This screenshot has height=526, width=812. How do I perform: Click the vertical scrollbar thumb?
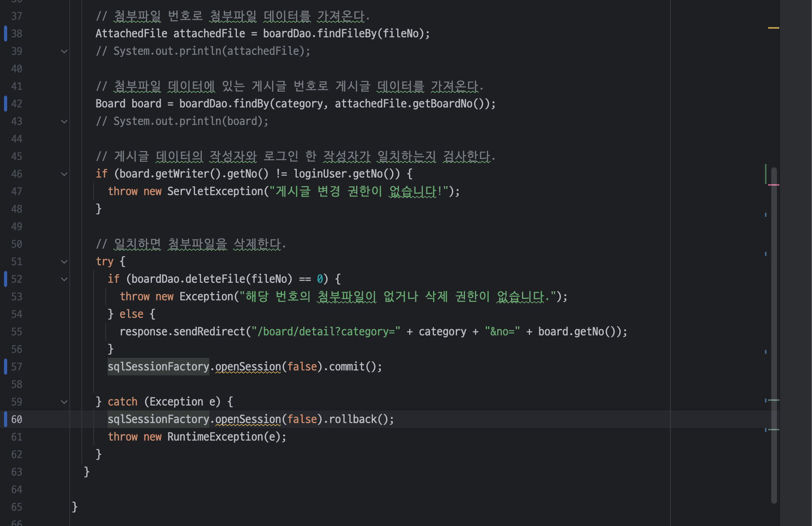(x=774, y=335)
